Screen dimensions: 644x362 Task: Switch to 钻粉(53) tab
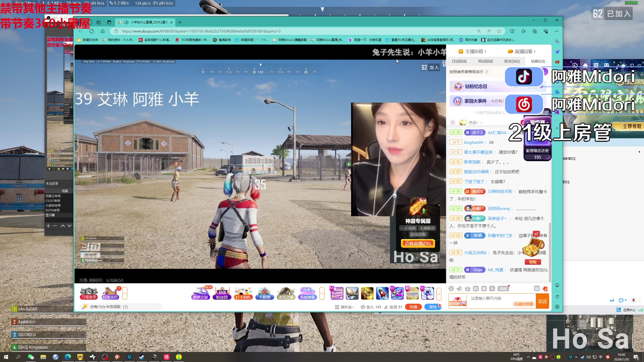click(538, 61)
